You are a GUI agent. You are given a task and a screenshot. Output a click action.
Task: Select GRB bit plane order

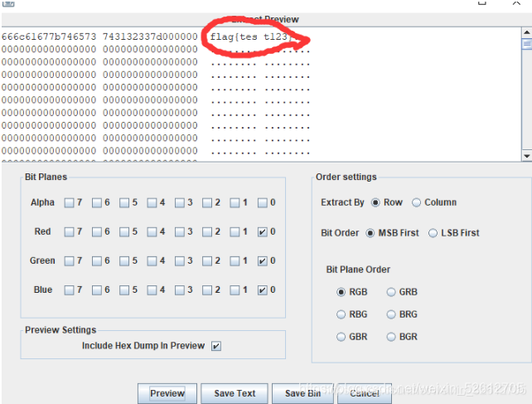[x=391, y=292]
